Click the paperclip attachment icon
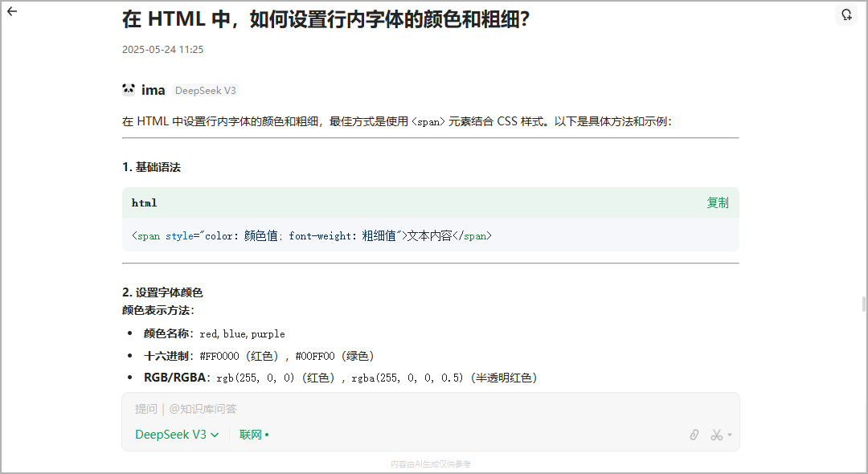Image resolution: width=868 pixels, height=474 pixels. pyautogui.click(x=694, y=434)
